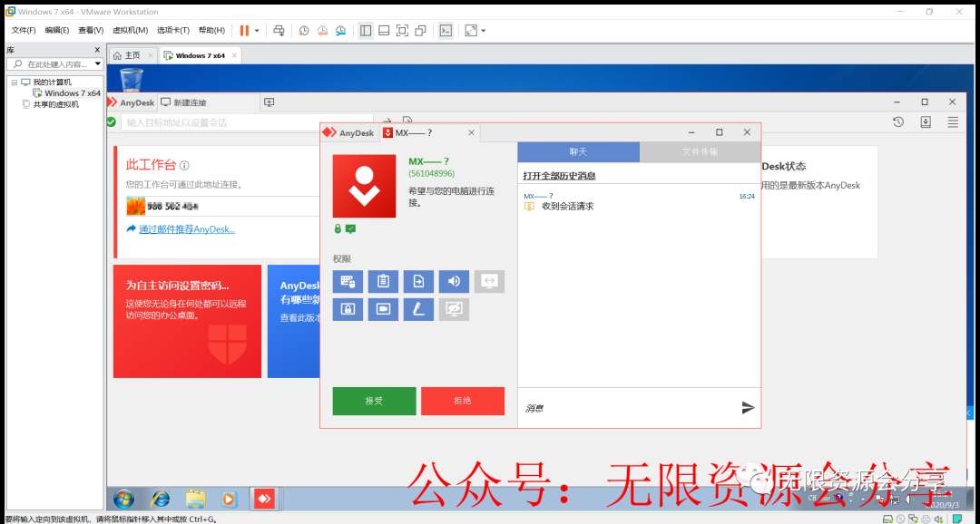This screenshot has width=980, height=524.
Task: Switch to the 聊天 chat tab
Action: (578, 151)
